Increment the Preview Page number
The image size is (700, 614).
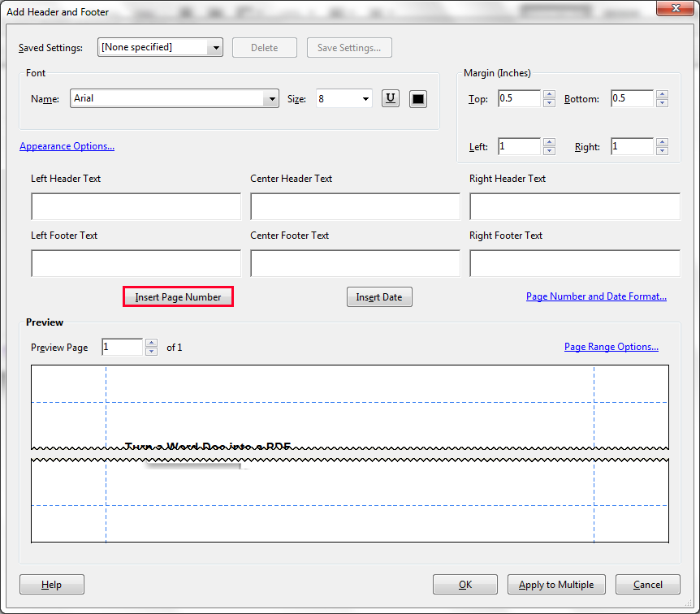pyautogui.click(x=151, y=343)
